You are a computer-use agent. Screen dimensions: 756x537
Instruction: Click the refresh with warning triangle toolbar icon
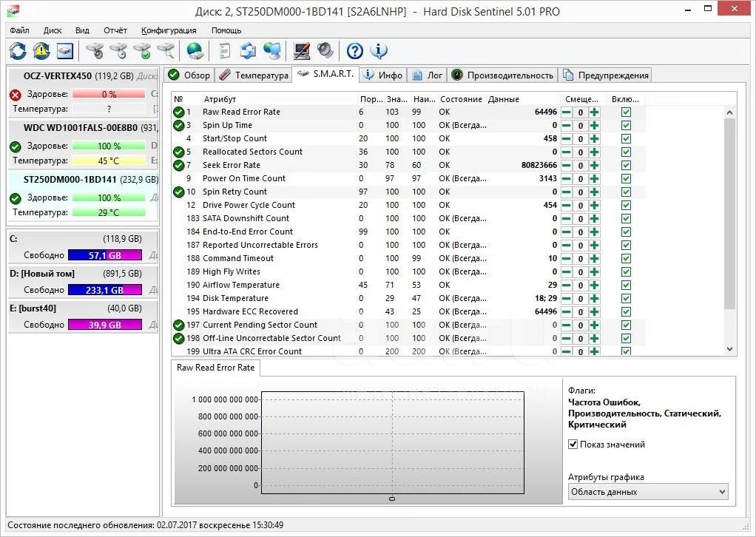[x=41, y=50]
